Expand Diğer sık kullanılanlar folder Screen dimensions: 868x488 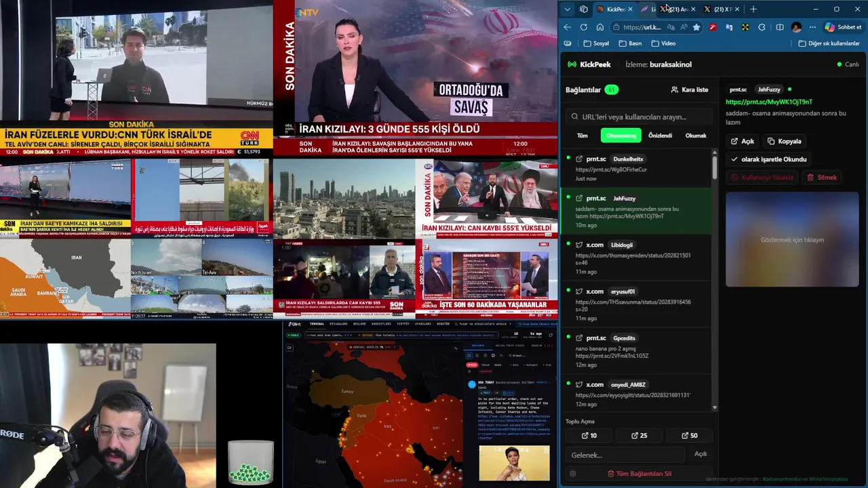click(x=829, y=43)
